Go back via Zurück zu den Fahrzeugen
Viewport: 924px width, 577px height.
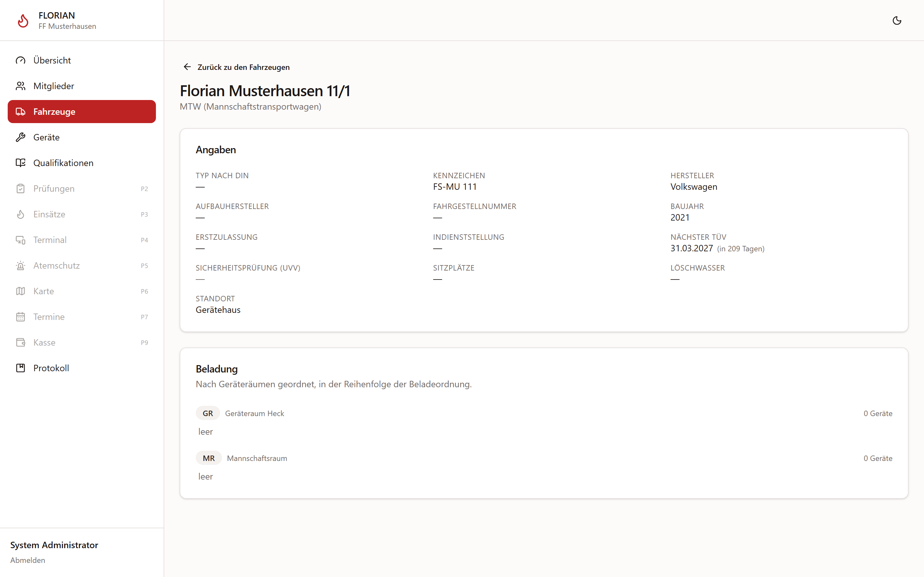pos(236,67)
